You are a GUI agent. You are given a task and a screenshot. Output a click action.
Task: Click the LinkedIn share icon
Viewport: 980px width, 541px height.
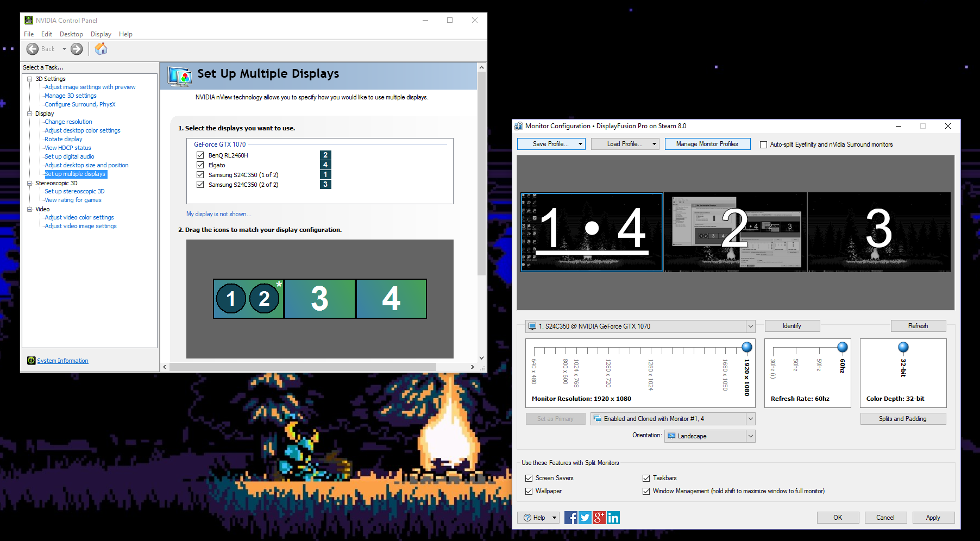[613, 518]
